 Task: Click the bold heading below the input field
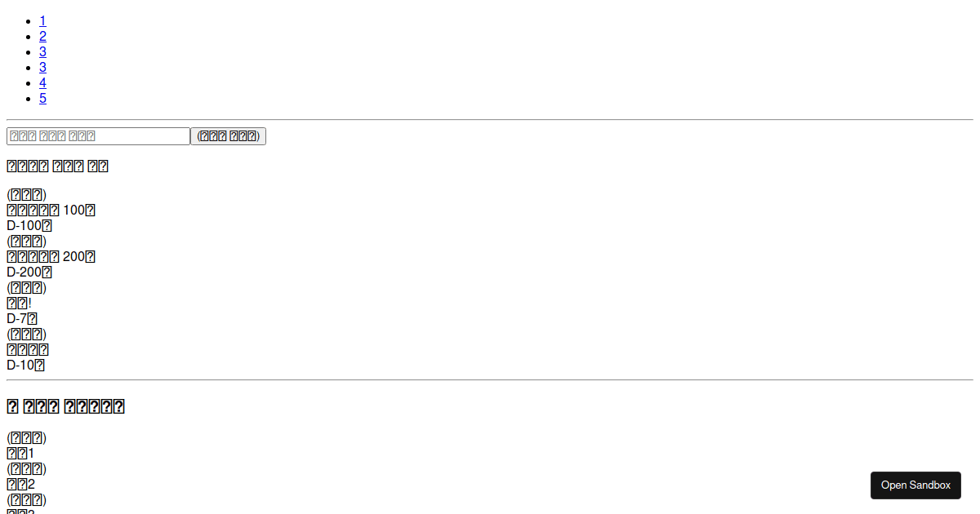coord(57,166)
